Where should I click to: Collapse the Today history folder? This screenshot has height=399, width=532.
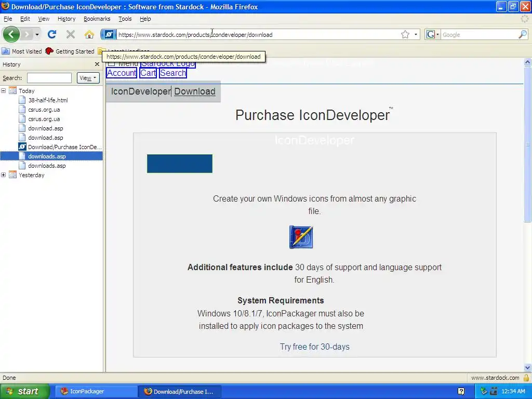point(4,90)
